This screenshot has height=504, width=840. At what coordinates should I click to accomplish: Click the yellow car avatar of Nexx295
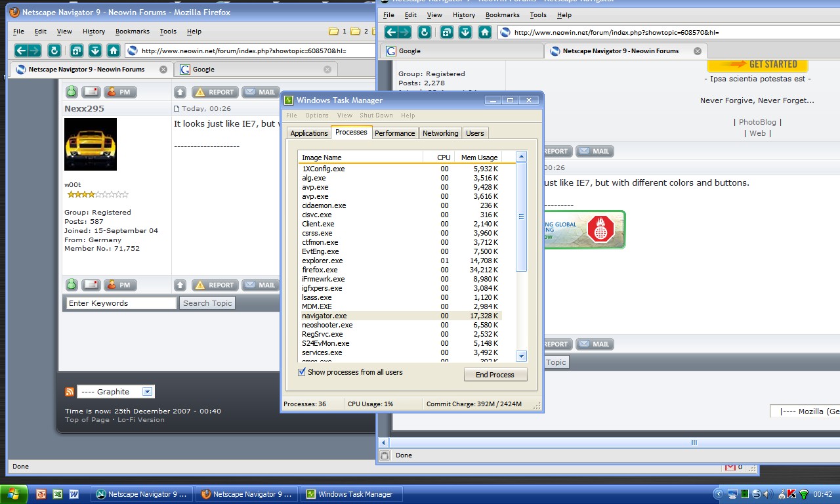[91, 144]
